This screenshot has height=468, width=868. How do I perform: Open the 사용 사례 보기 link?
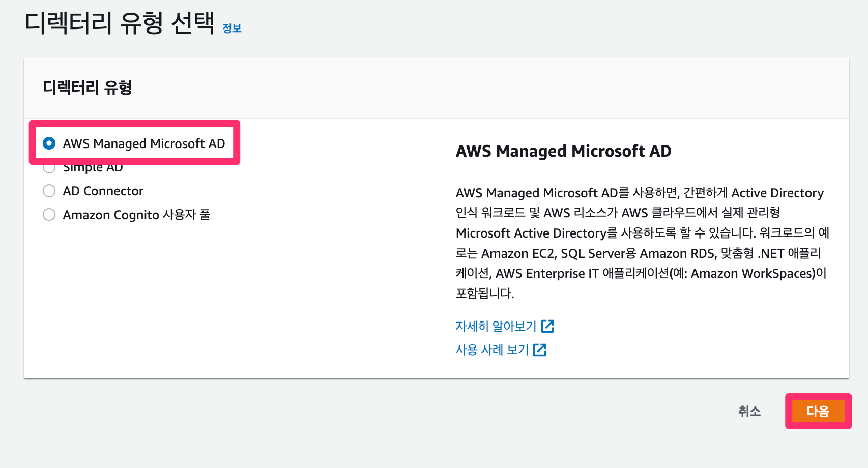pos(492,350)
